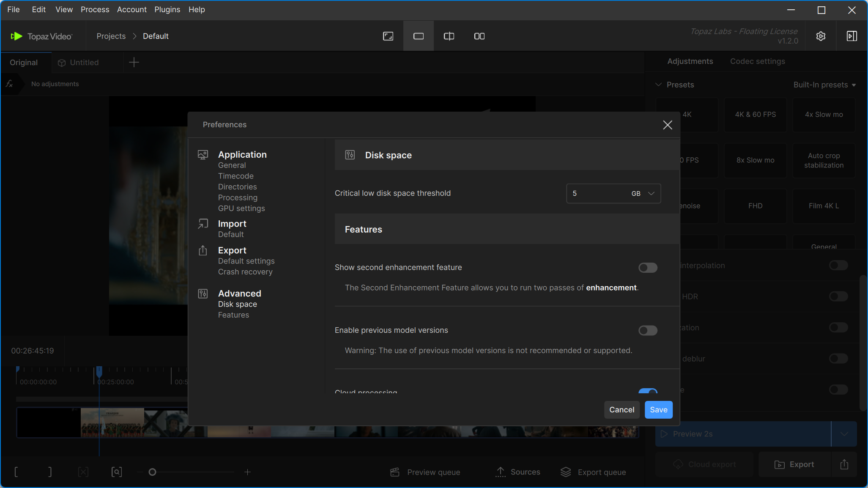Cancel the Preferences dialog

coord(621,410)
